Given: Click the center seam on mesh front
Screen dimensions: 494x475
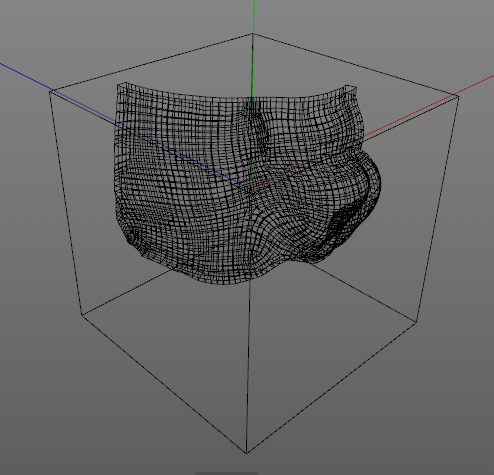Looking at the screenshot, I should [251, 187].
